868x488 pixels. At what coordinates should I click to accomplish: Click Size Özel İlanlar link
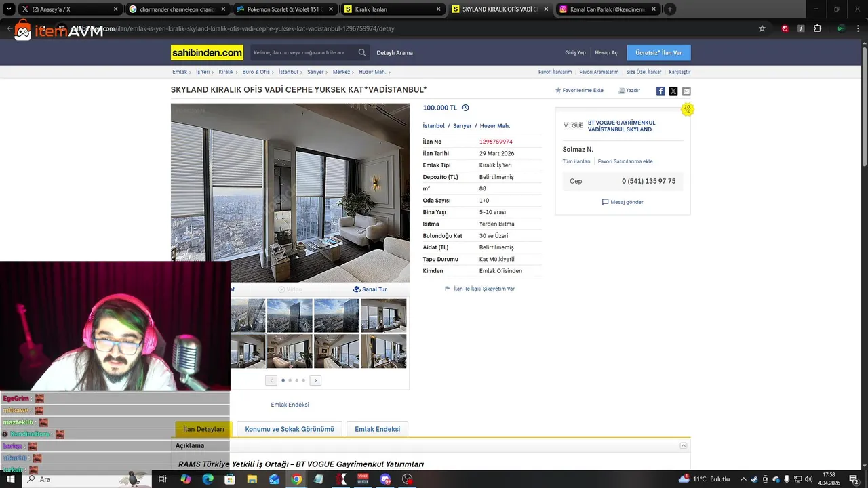coord(644,72)
